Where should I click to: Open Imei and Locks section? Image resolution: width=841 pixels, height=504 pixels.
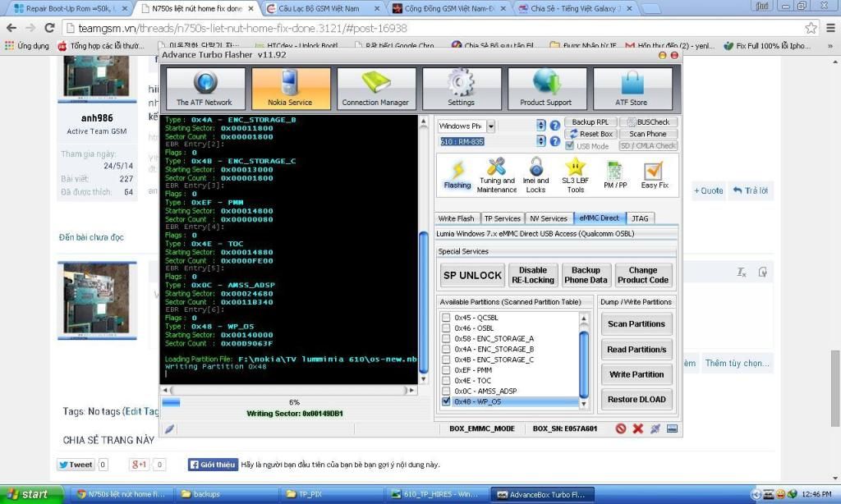(535, 176)
